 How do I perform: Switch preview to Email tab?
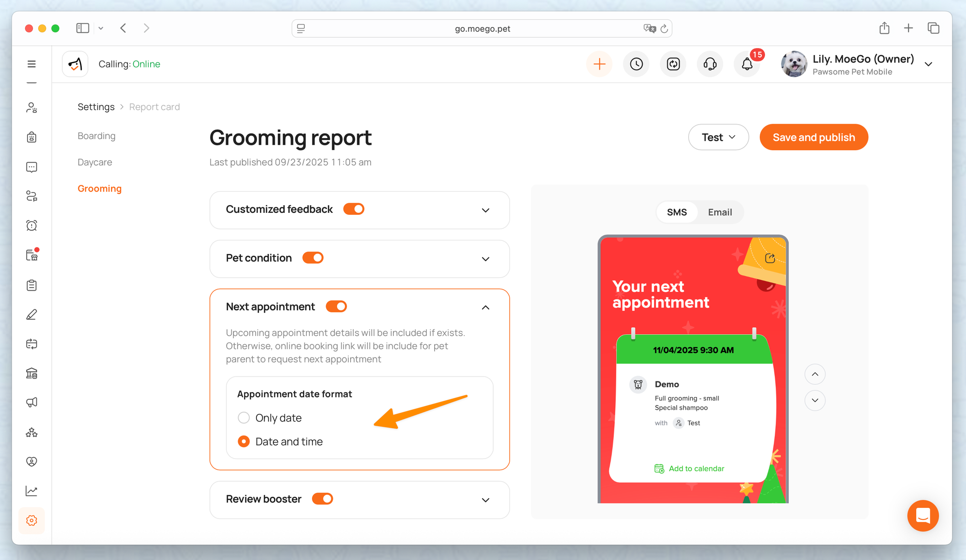(720, 212)
